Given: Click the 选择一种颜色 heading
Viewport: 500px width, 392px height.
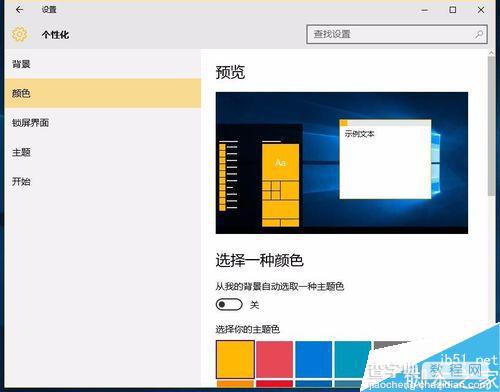Looking at the screenshot, I should pos(259,260).
